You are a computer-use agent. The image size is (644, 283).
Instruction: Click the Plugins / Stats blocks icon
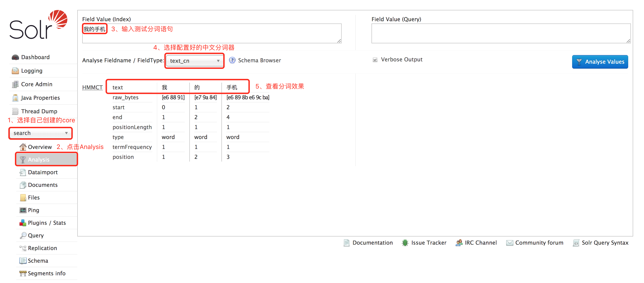[x=23, y=223]
